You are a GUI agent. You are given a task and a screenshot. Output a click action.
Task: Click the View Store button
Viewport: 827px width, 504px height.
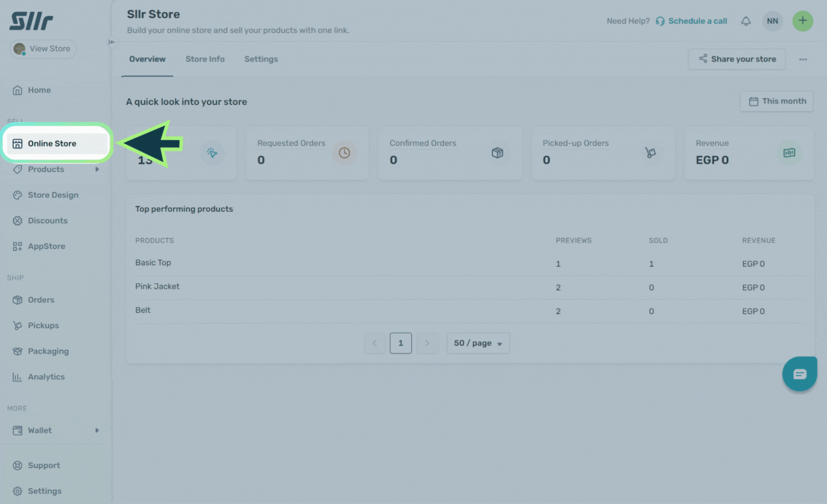(x=43, y=49)
